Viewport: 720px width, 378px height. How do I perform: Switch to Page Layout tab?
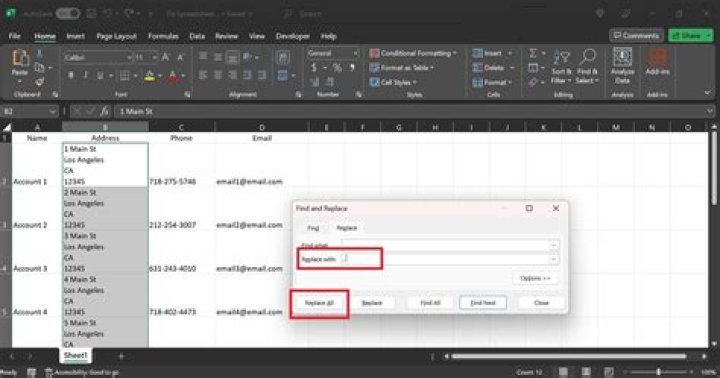coord(116,36)
